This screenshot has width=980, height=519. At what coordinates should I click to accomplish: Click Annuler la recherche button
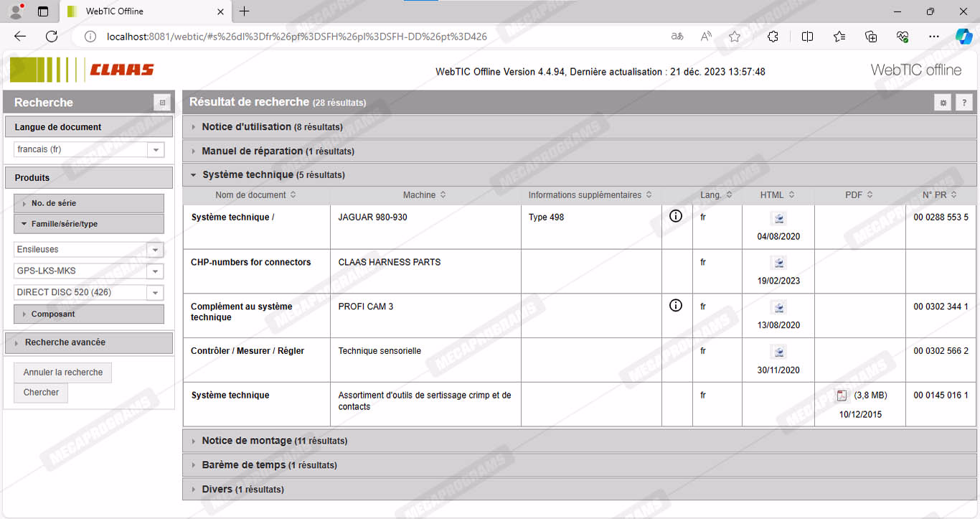point(63,373)
